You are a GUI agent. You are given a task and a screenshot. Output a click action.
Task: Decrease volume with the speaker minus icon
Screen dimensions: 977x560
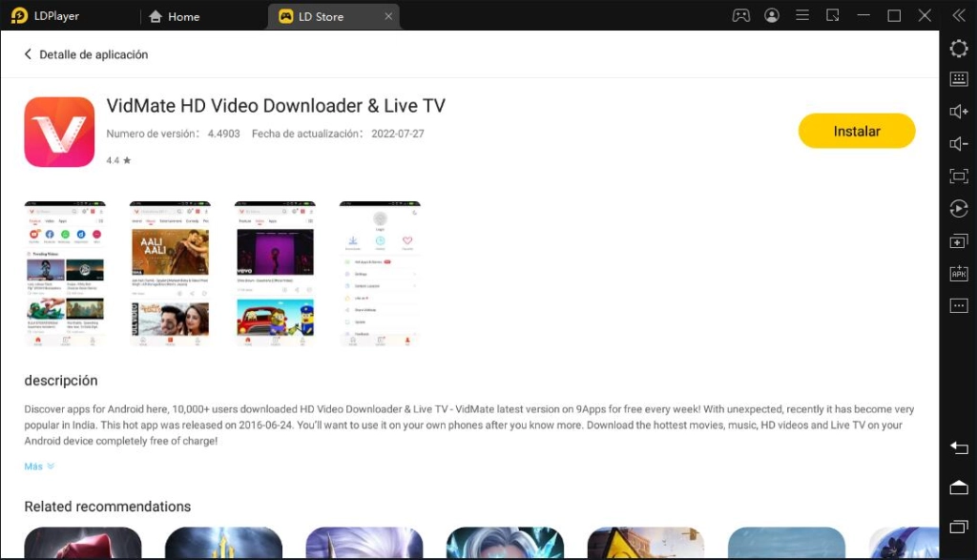pos(959,144)
